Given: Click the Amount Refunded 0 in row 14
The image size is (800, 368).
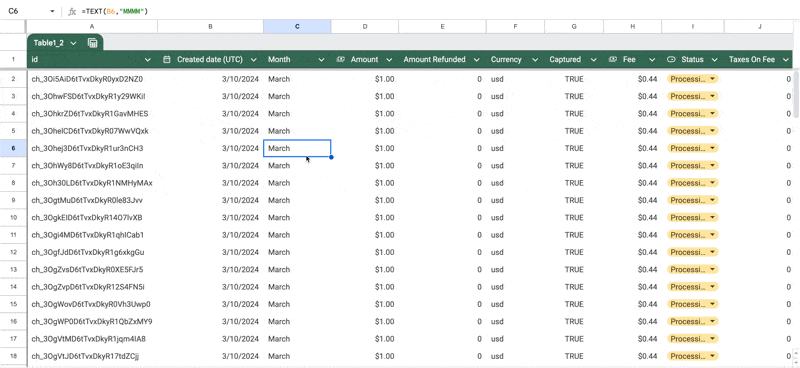Looking at the screenshot, I should [x=442, y=287].
